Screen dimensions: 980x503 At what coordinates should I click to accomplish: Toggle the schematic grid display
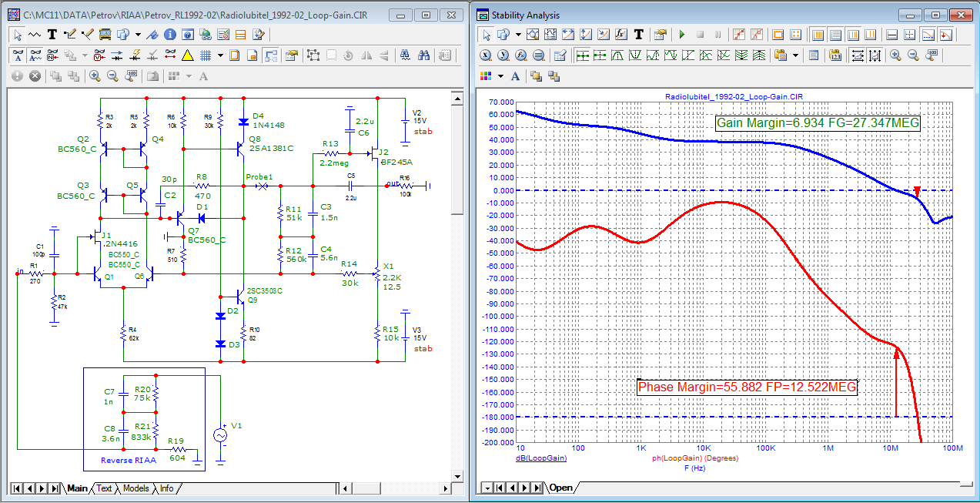tap(206, 55)
